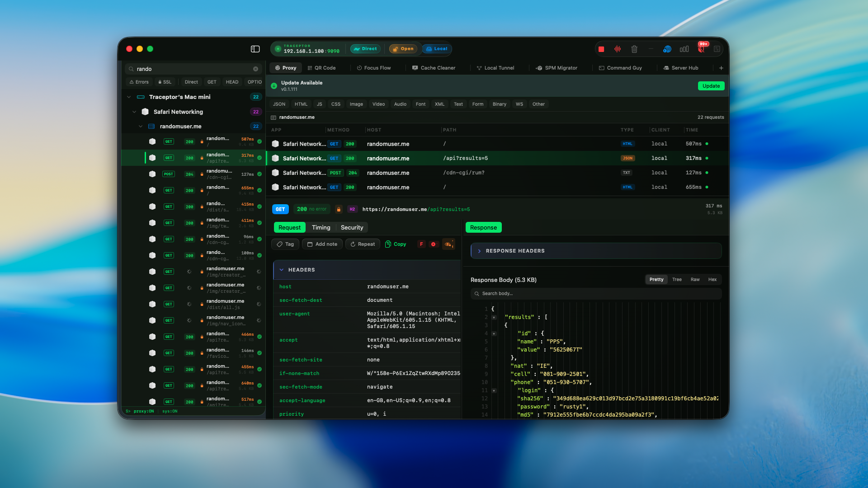Switch to the Cache Cleaner tab
This screenshot has height=488, width=868.
click(x=434, y=68)
